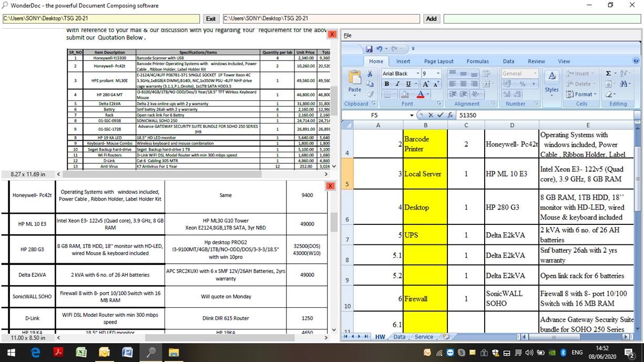Screen dimensions: 644x362
Task: Decrease decimal places
Action: 517,95
